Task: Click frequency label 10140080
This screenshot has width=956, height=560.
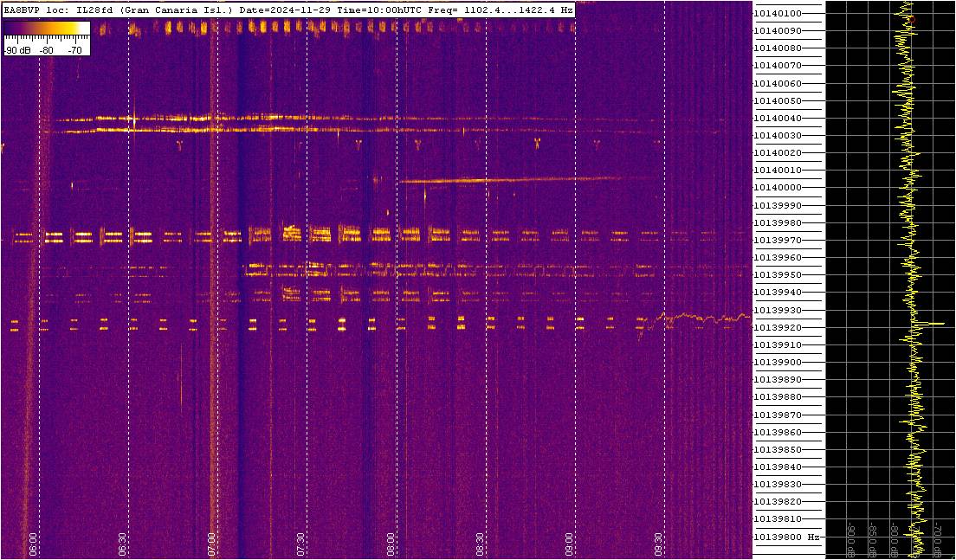Action: (x=777, y=48)
